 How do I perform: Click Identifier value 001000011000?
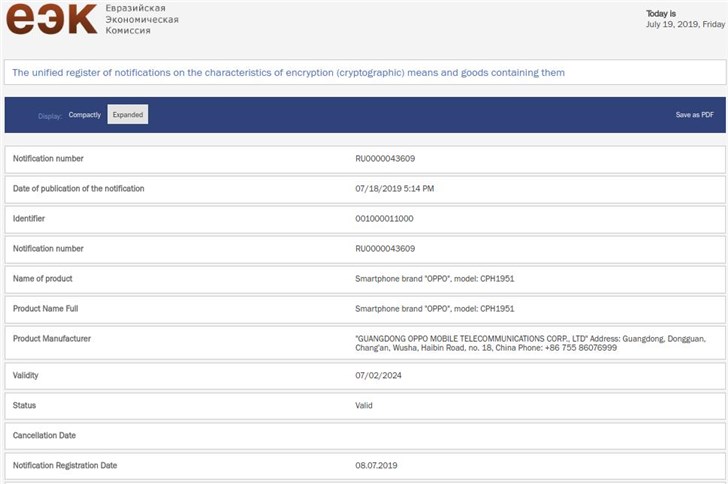(384, 219)
